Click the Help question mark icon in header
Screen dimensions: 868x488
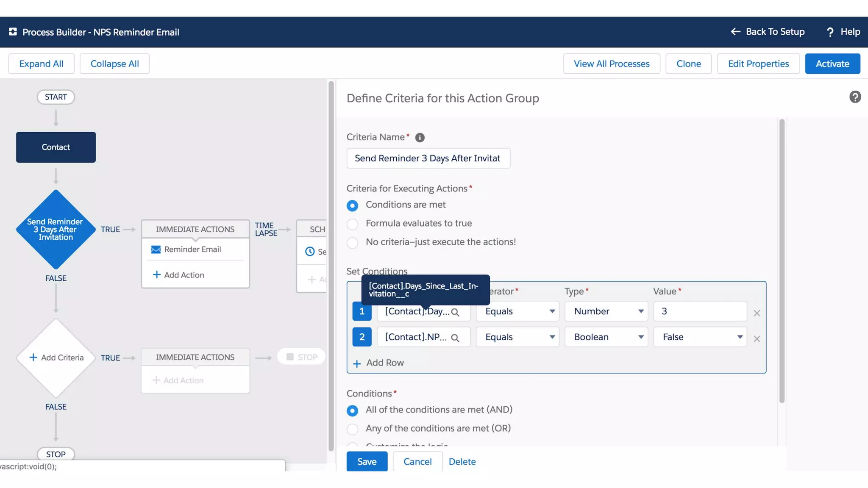pyautogui.click(x=830, y=32)
